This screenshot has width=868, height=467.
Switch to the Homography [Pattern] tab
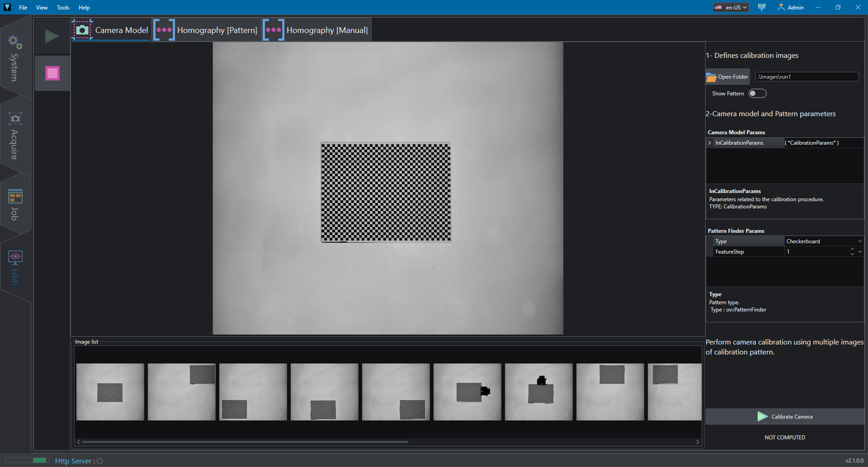tap(207, 30)
